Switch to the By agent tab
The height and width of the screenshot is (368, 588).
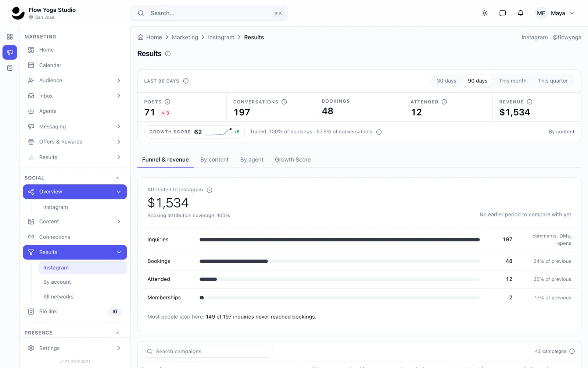point(252,160)
